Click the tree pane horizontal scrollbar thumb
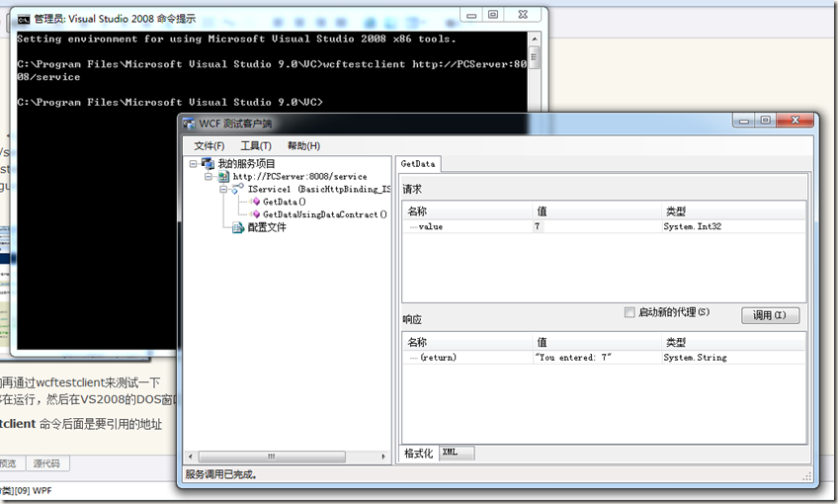 tap(272, 457)
